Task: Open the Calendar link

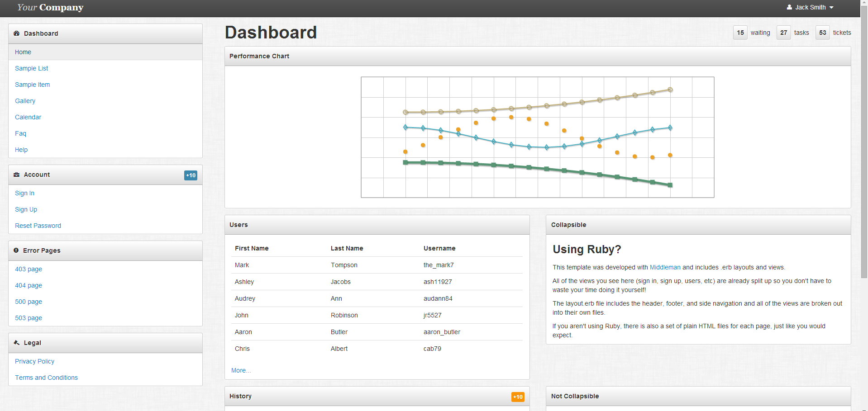Action: 28,117
